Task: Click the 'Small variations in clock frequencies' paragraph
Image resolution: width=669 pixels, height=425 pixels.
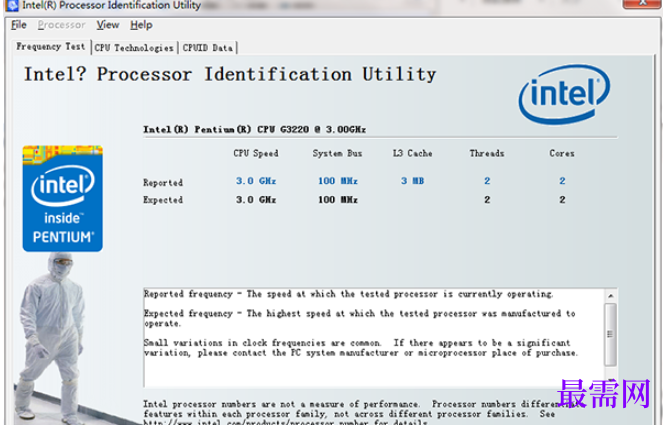Action: point(361,348)
